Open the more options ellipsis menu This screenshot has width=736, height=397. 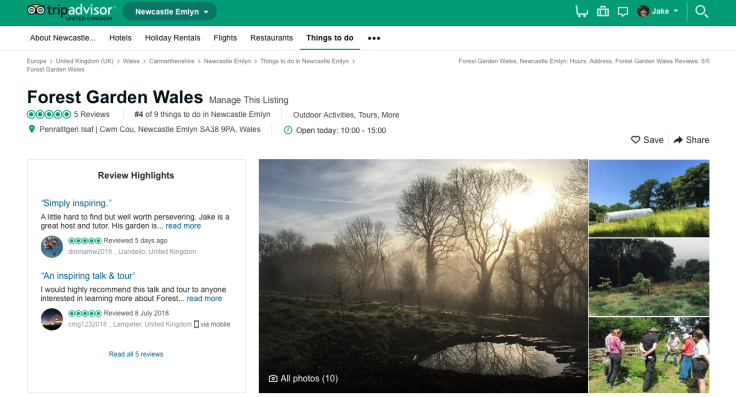[x=374, y=38]
